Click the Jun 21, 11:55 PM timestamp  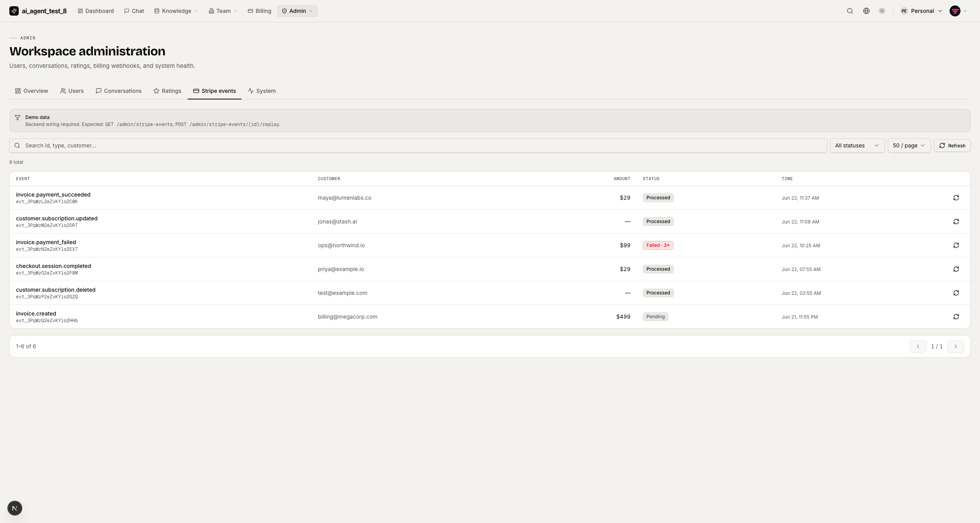tap(799, 317)
